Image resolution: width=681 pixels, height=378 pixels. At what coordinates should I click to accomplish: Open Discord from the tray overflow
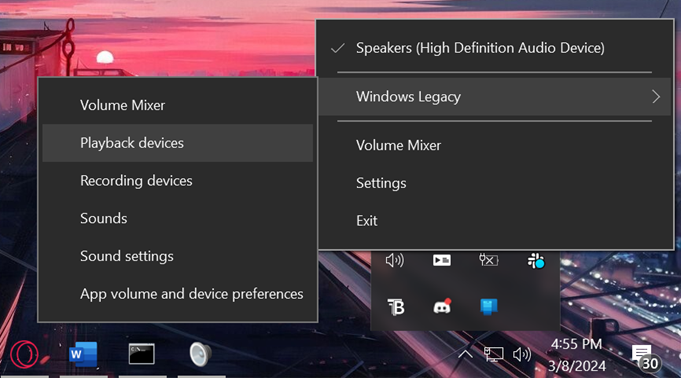point(442,307)
